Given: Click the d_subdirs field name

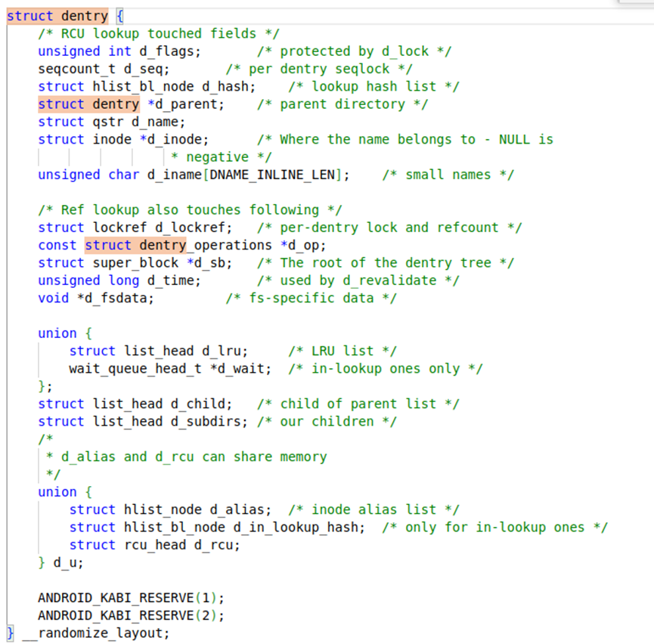Looking at the screenshot, I should pos(206,421).
